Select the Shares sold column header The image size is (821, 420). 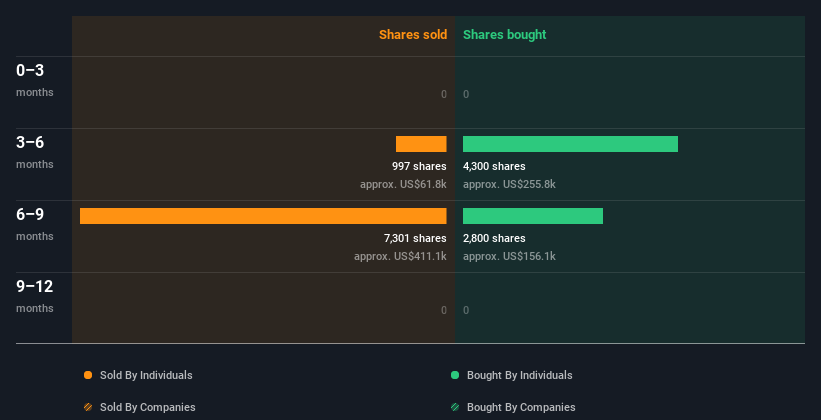tap(412, 35)
